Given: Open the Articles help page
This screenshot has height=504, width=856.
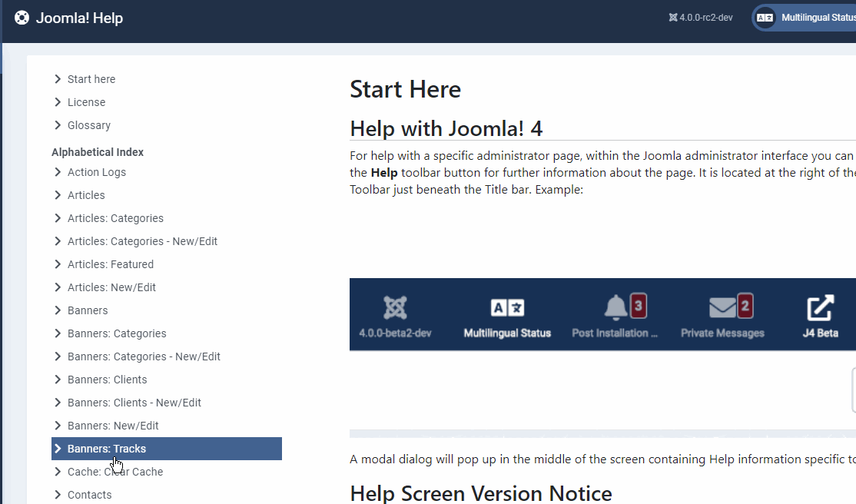Looking at the screenshot, I should [x=86, y=195].
